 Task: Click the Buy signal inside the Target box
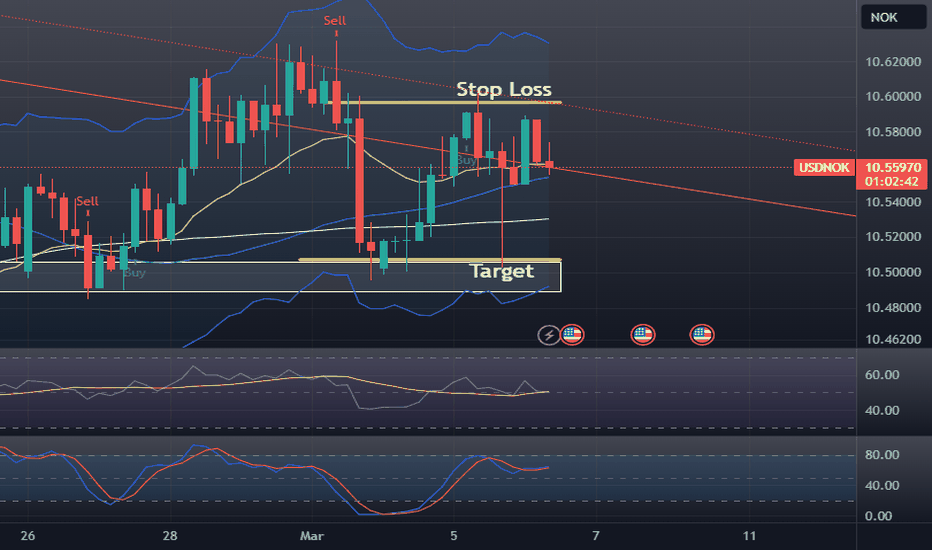tap(134, 273)
